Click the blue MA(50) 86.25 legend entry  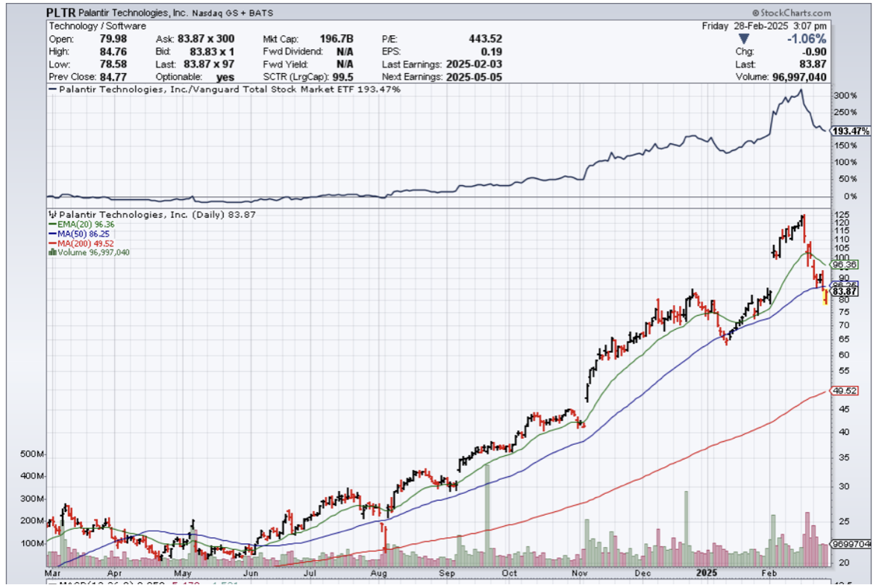(x=79, y=234)
